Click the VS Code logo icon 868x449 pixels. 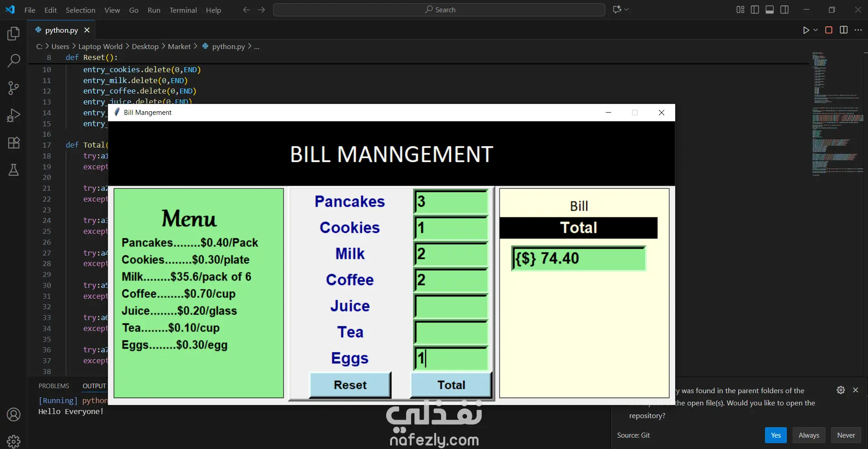pos(10,10)
